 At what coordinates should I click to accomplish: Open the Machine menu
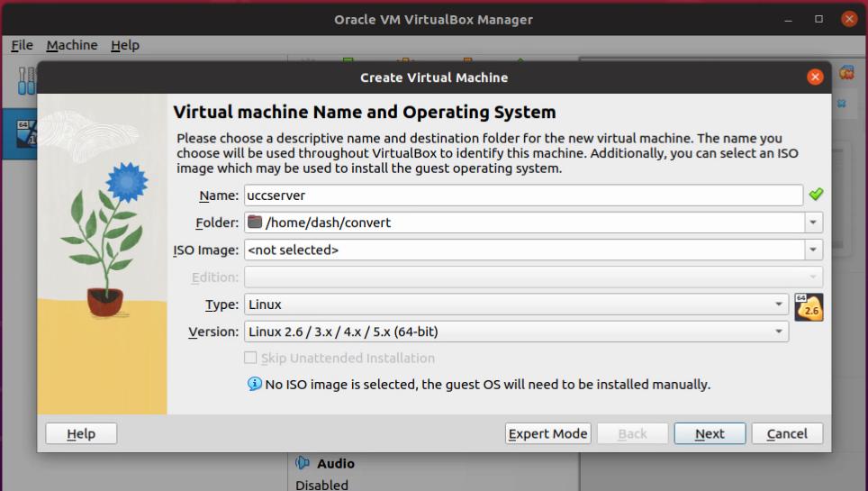coord(72,45)
